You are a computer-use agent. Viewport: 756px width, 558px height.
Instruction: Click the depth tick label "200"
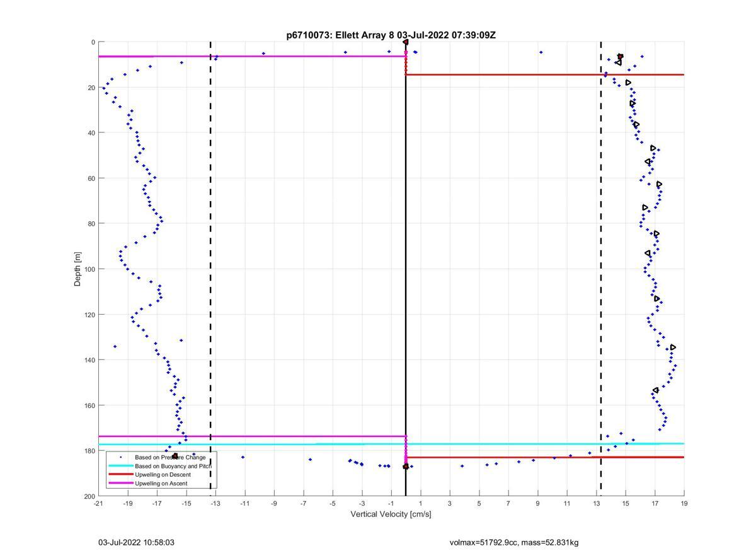coord(89,496)
